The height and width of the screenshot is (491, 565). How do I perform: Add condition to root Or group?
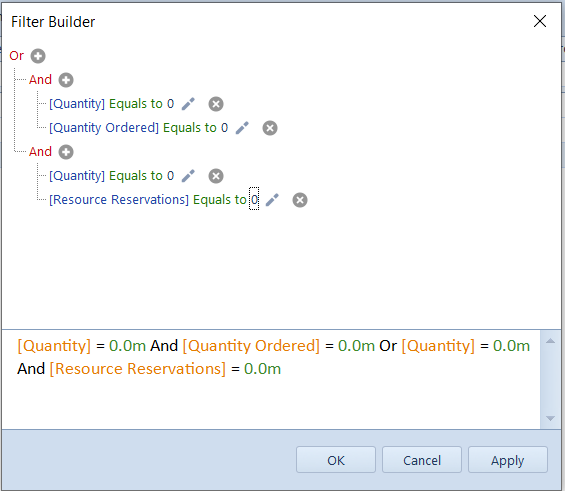pos(38,56)
